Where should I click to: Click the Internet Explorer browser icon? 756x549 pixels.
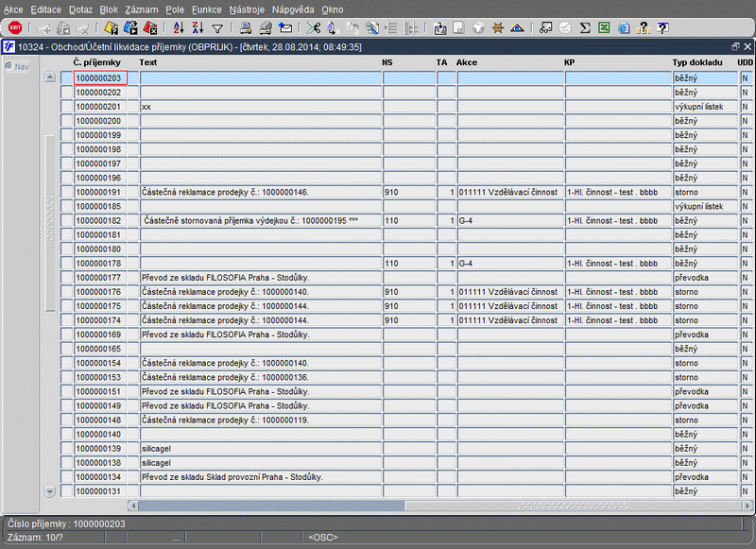point(624,28)
